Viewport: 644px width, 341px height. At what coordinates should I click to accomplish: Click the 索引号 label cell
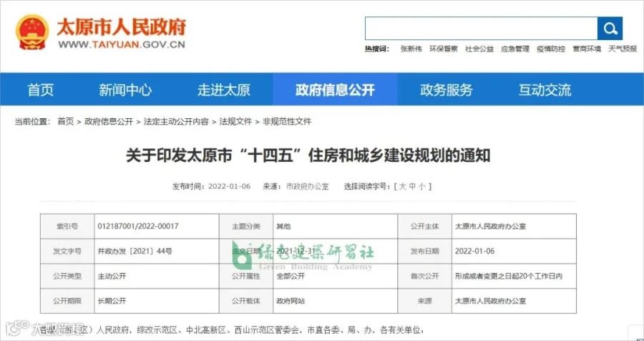67,226
